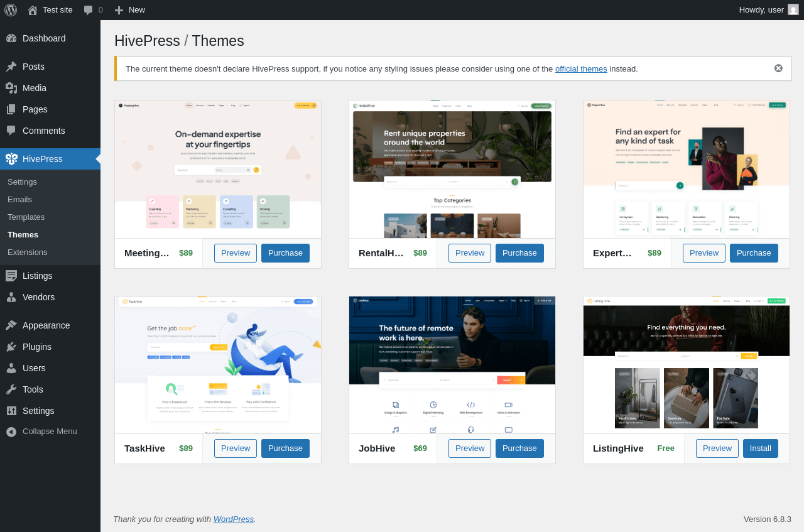Click the ListingHive Free price label

[x=666, y=448]
